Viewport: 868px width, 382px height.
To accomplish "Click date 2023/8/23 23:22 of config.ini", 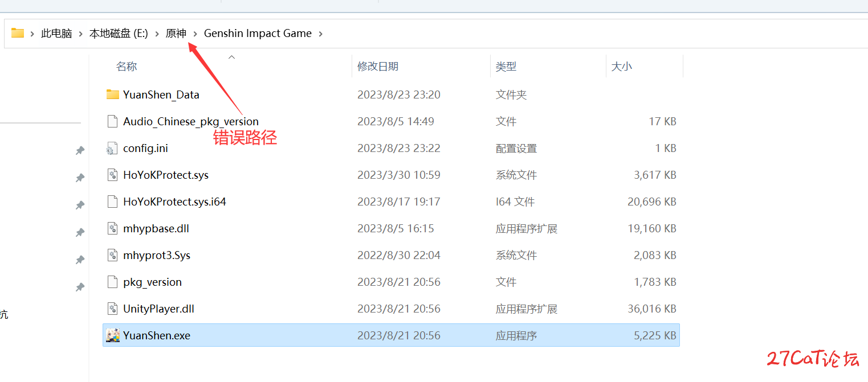I will click(399, 149).
